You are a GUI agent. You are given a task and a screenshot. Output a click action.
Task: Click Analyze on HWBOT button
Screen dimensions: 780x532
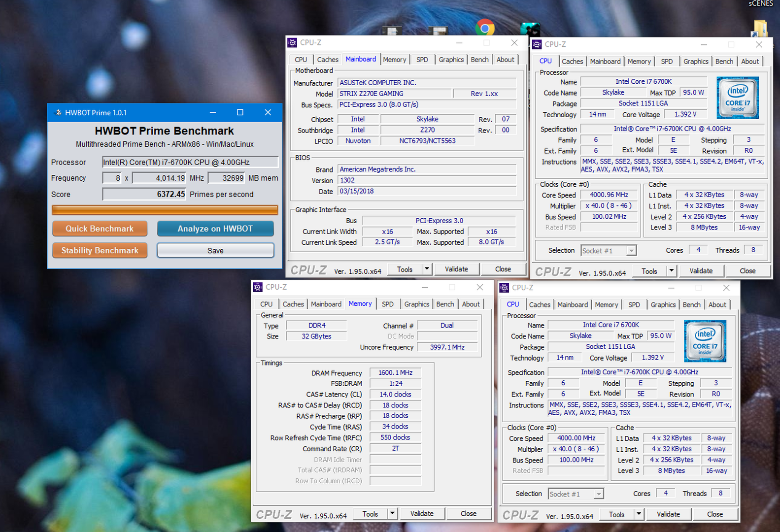215,229
